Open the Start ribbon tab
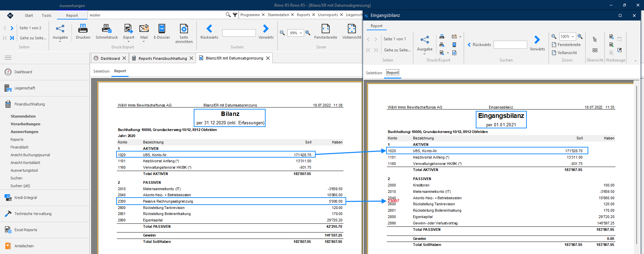Image resolution: width=644 pixels, height=254 pixels. click(29, 15)
